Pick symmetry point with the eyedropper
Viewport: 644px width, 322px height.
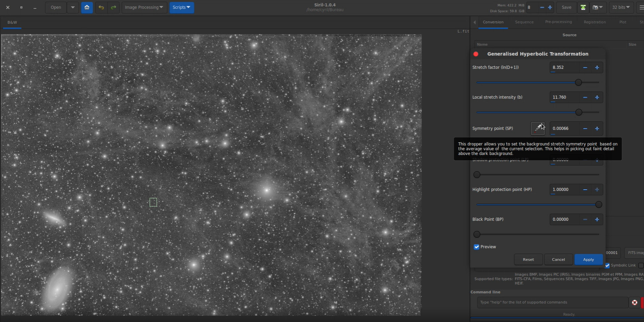click(538, 128)
